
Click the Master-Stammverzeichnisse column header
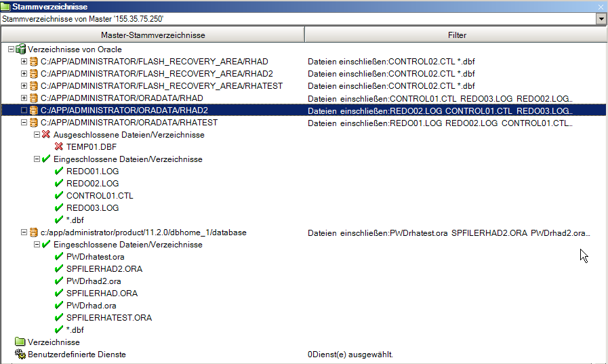coord(153,35)
